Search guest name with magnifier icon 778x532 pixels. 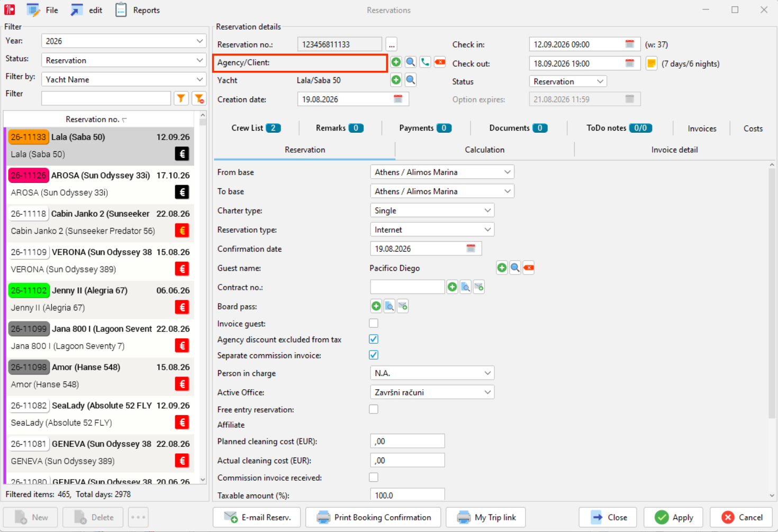[x=515, y=268]
